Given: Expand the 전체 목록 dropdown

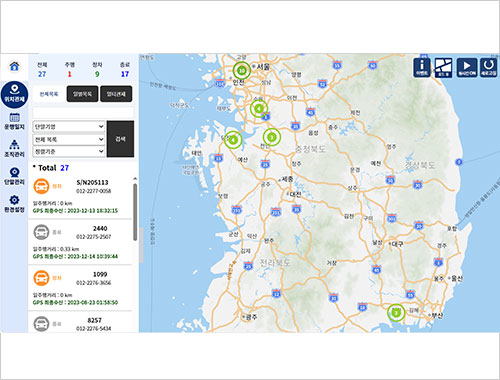Looking at the screenshot, I should pos(69,139).
